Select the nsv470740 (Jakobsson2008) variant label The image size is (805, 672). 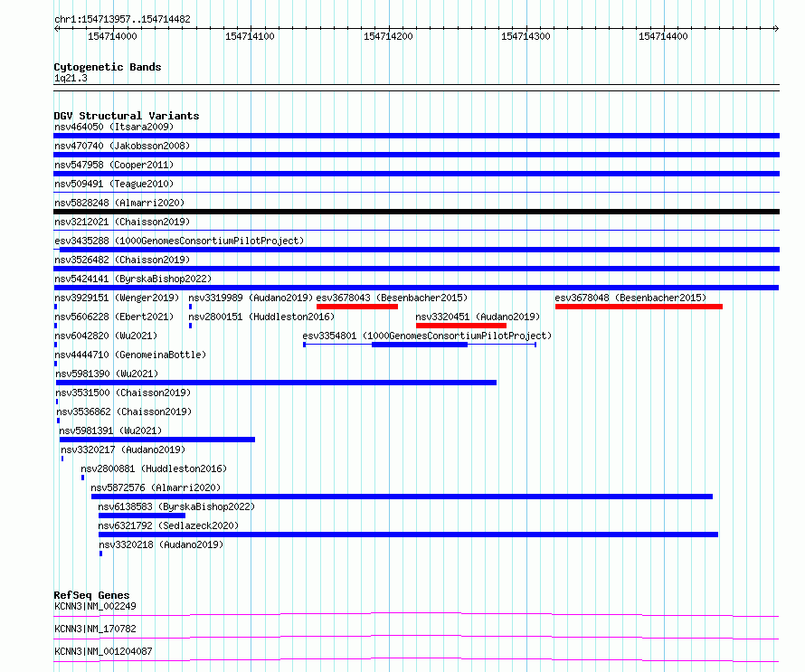pos(122,146)
